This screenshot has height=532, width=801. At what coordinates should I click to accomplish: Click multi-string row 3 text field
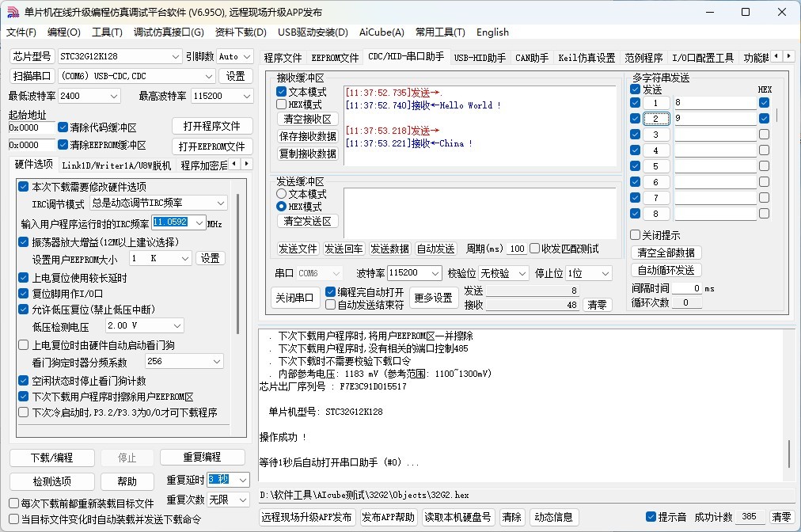(x=715, y=135)
